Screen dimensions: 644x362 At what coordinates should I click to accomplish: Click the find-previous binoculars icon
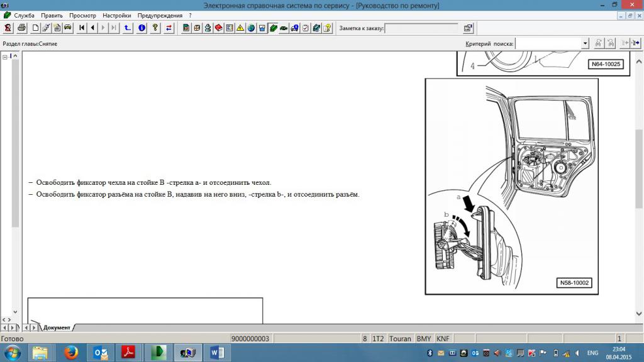(x=611, y=43)
